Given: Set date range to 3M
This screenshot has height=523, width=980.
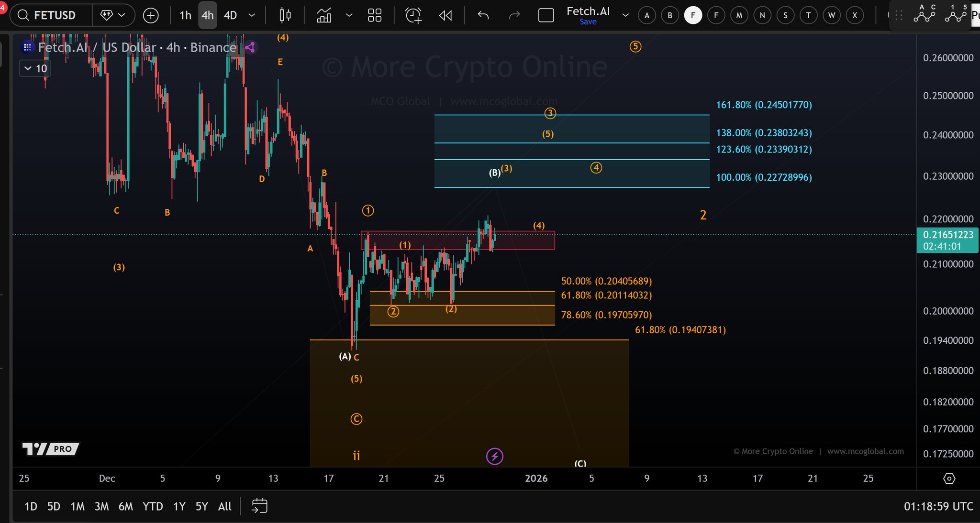Looking at the screenshot, I should tap(101, 506).
